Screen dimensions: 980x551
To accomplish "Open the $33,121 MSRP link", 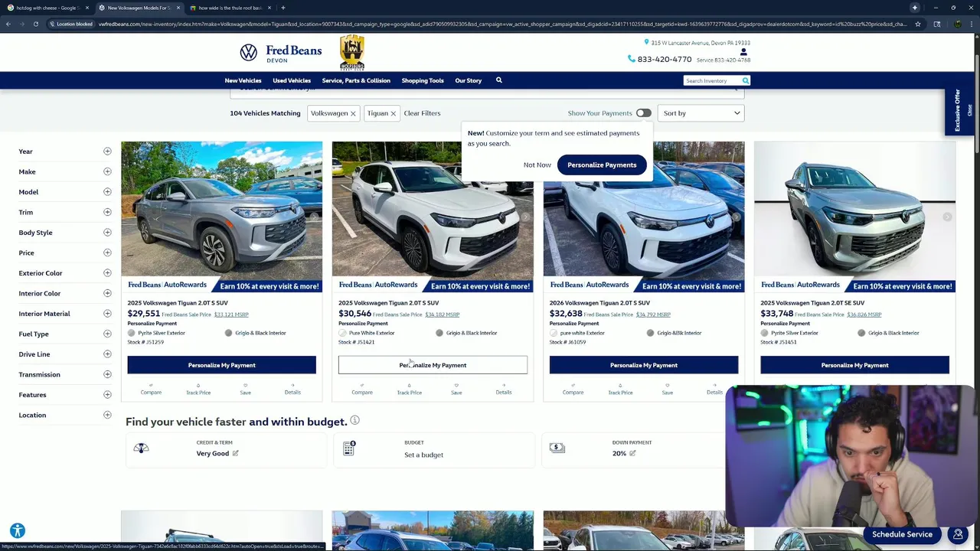I will point(231,315).
